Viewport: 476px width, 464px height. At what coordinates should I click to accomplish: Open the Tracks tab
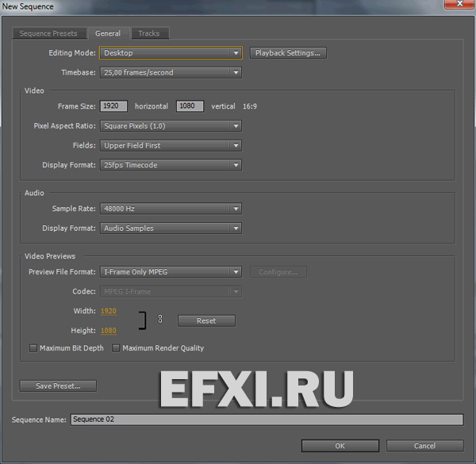tap(149, 33)
